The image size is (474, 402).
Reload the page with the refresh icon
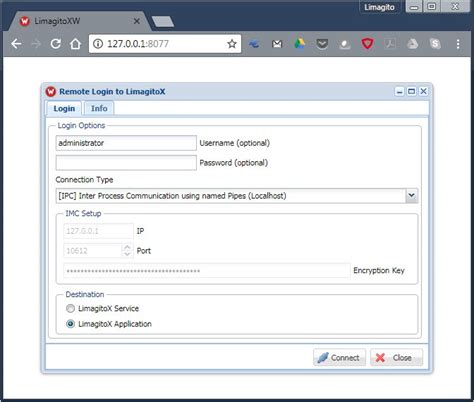[x=56, y=44]
